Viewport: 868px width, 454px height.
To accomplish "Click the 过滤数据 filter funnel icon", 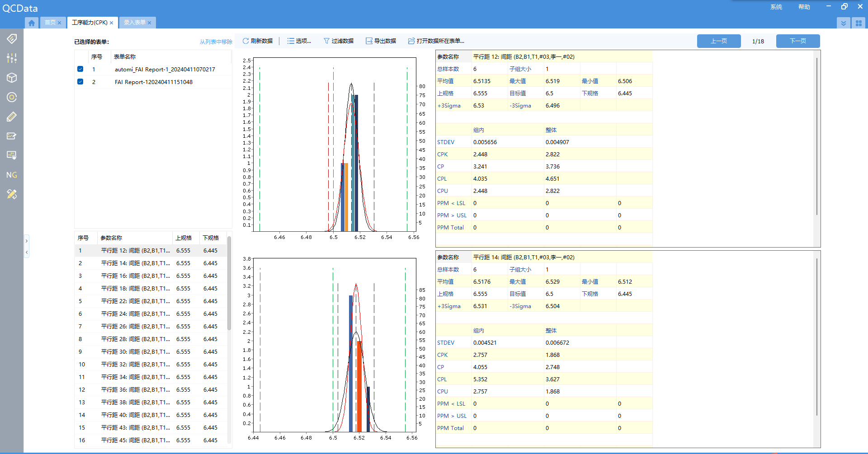I will click(326, 41).
